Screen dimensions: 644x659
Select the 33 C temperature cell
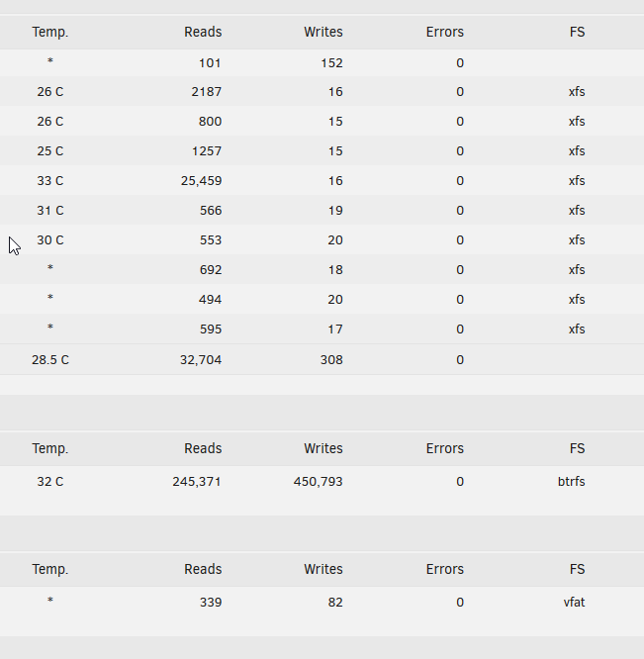pos(50,181)
